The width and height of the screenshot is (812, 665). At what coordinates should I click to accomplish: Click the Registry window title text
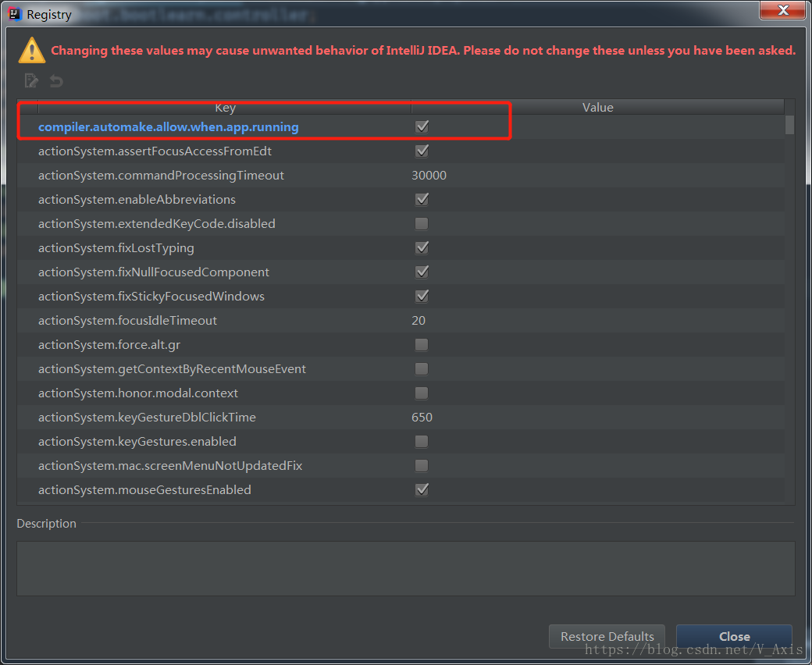point(49,15)
